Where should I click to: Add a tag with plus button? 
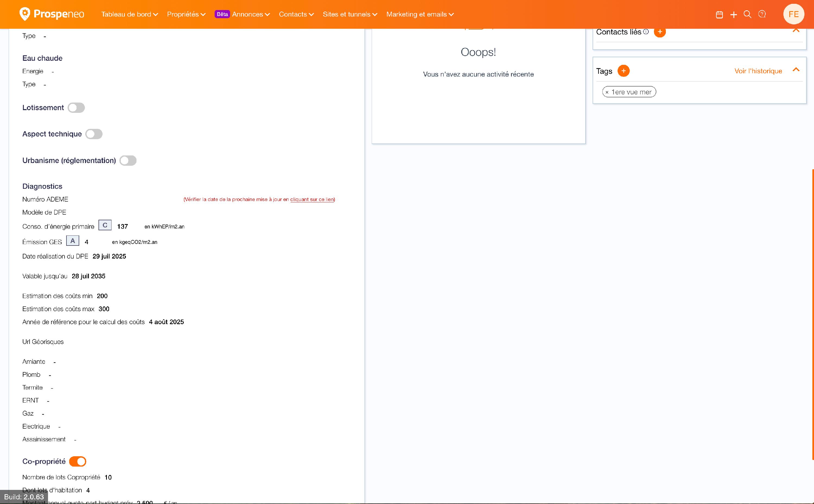point(623,71)
